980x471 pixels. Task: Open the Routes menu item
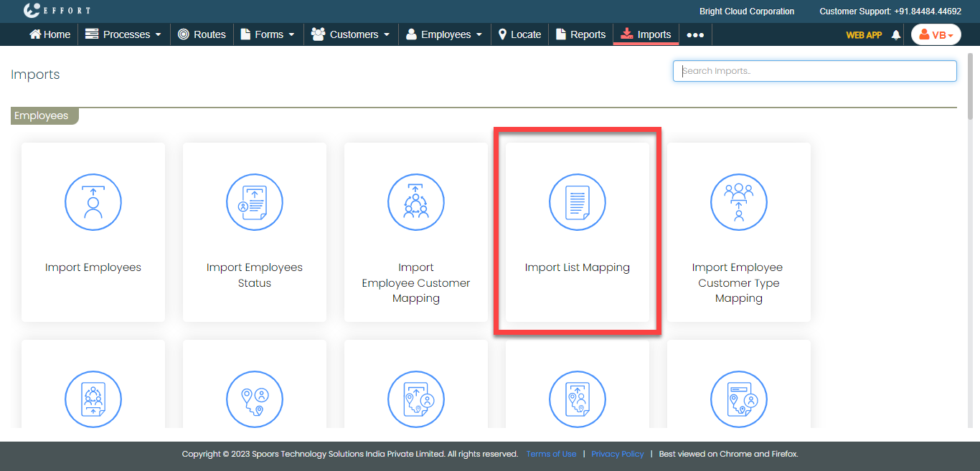tap(202, 34)
